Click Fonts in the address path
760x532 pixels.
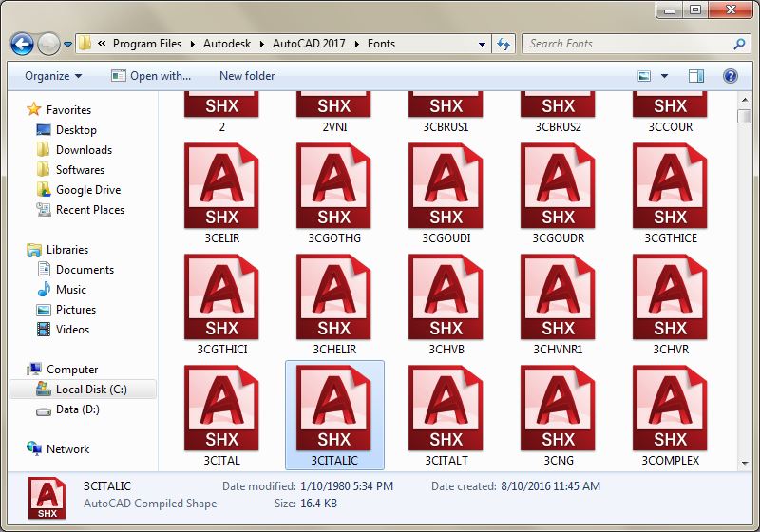[381, 44]
